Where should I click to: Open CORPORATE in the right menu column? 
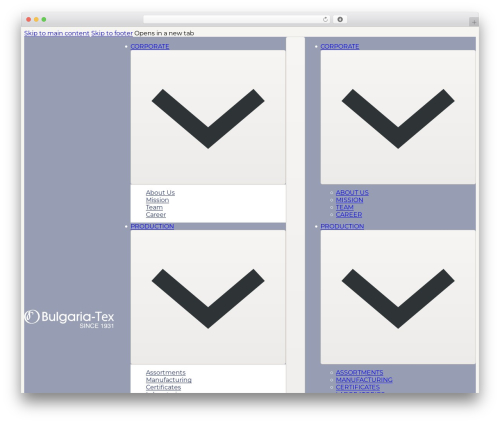340,46
